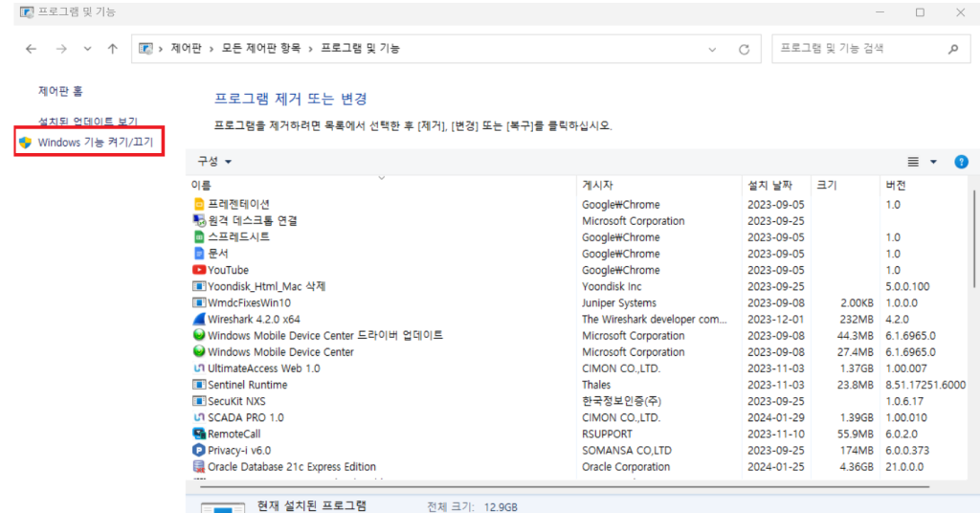Click the SCADA PRO 1.0 icon
980x513 pixels.
coord(199,416)
